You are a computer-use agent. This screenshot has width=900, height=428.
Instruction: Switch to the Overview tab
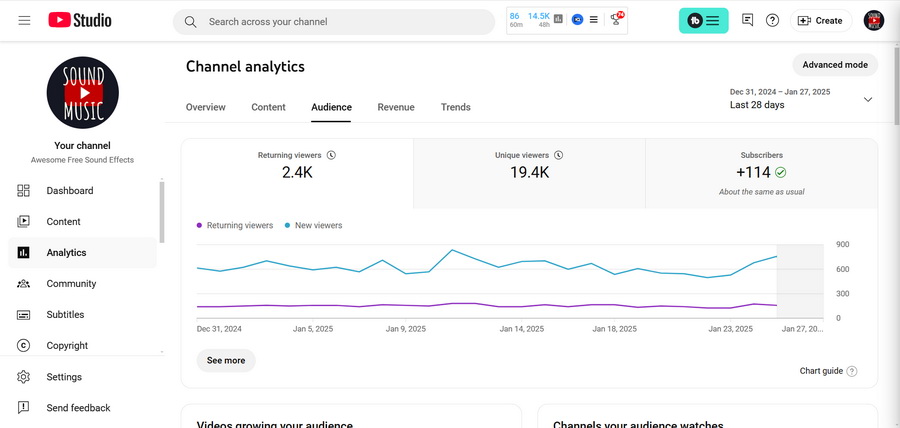click(x=205, y=107)
